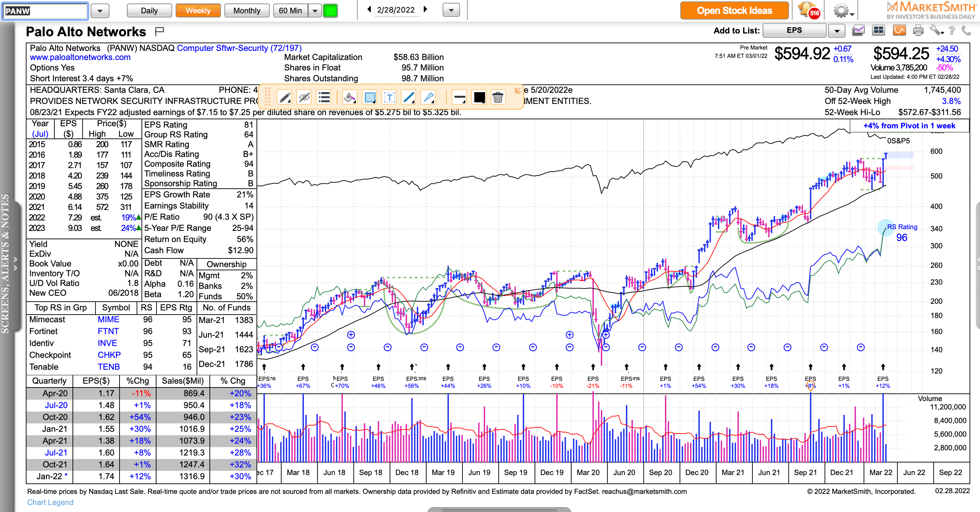Image resolution: width=980 pixels, height=512 pixels.
Task: Open help with question mark icon
Action: (x=952, y=30)
